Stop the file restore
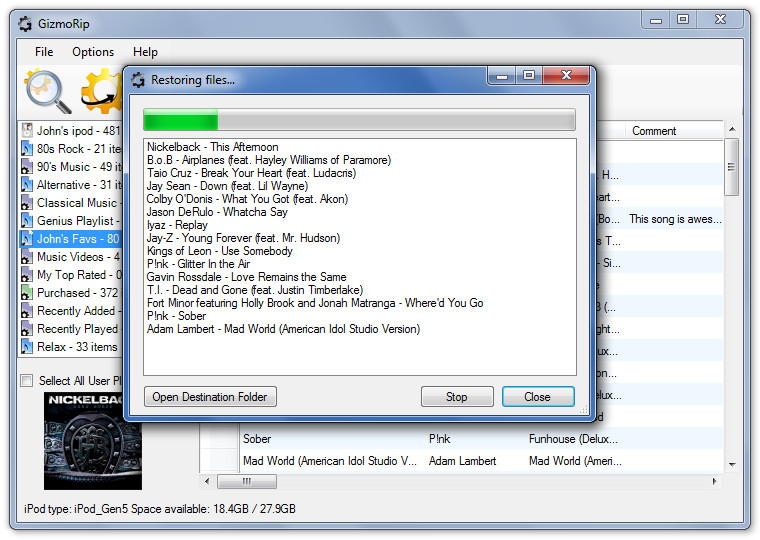 point(457,397)
